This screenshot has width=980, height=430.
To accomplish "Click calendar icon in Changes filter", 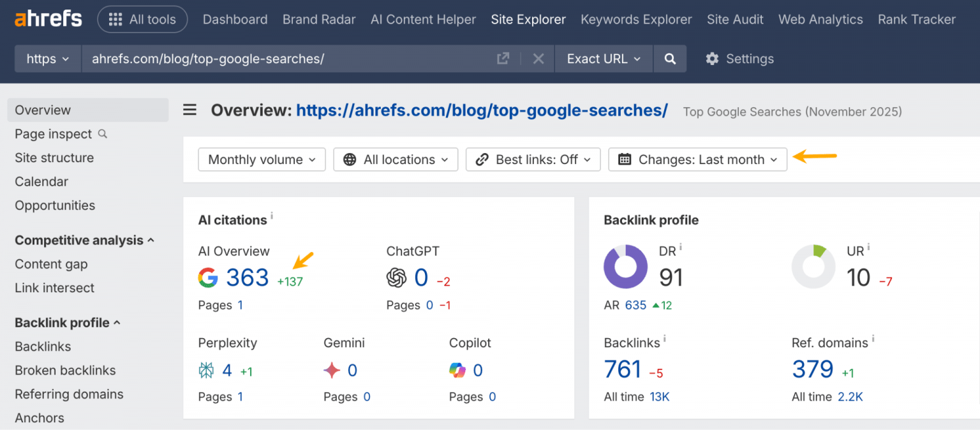I will (625, 159).
